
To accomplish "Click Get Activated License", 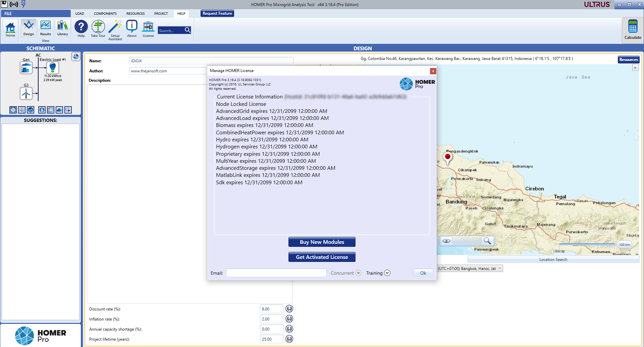I will [x=322, y=257].
